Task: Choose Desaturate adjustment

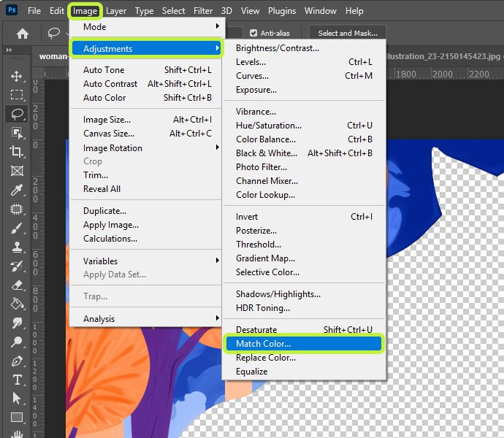Action: [x=304, y=330]
